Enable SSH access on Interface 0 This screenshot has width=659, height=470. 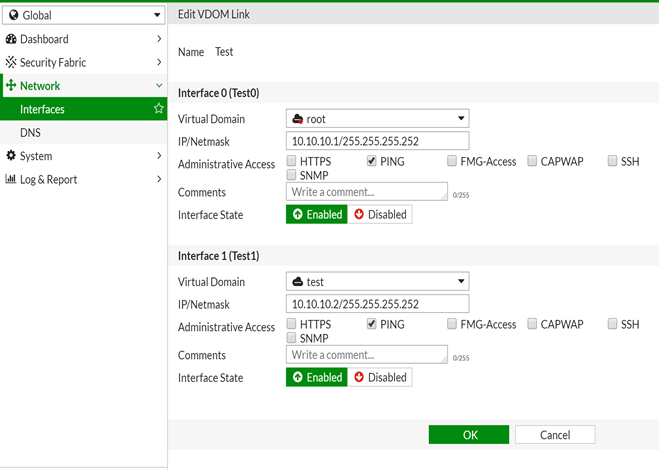[612, 161]
